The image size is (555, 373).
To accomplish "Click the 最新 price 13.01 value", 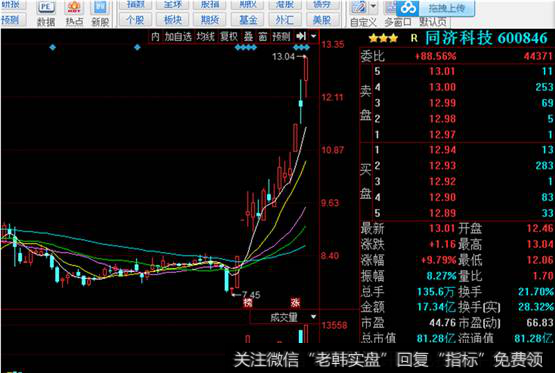I will click(442, 228).
